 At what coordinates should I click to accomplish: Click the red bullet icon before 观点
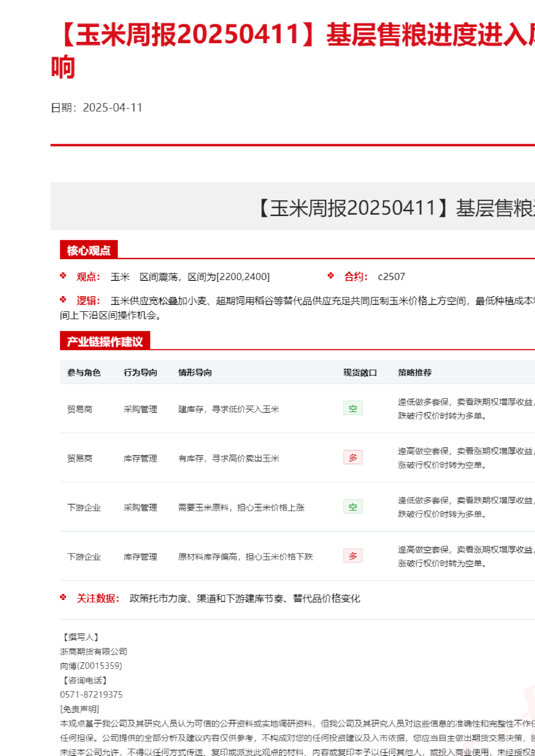coord(63,276)
